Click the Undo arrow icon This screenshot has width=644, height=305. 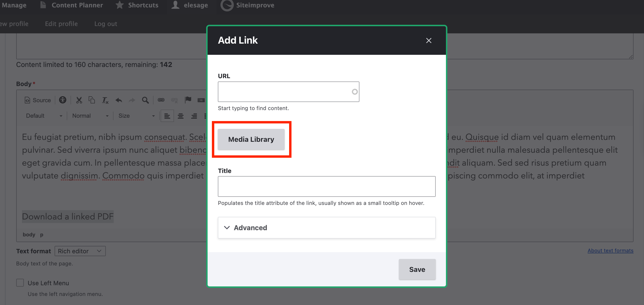pos(119,100)
